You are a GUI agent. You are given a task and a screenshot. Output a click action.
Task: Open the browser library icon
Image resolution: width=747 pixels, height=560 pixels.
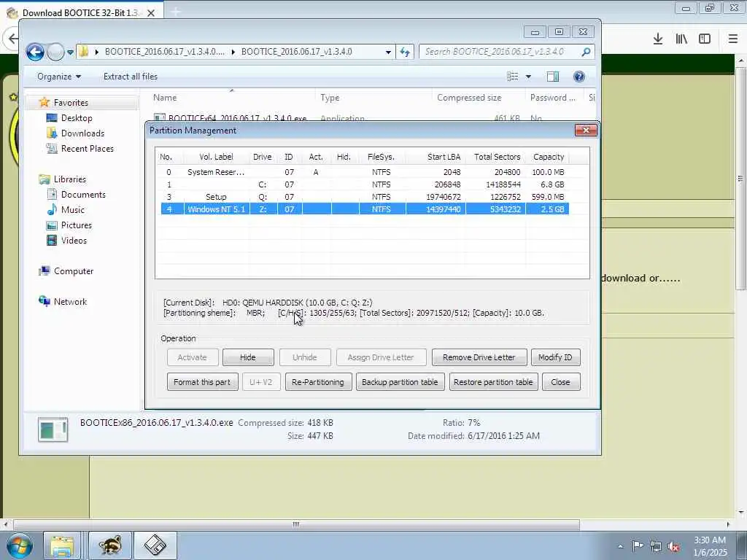pos(681,39)
